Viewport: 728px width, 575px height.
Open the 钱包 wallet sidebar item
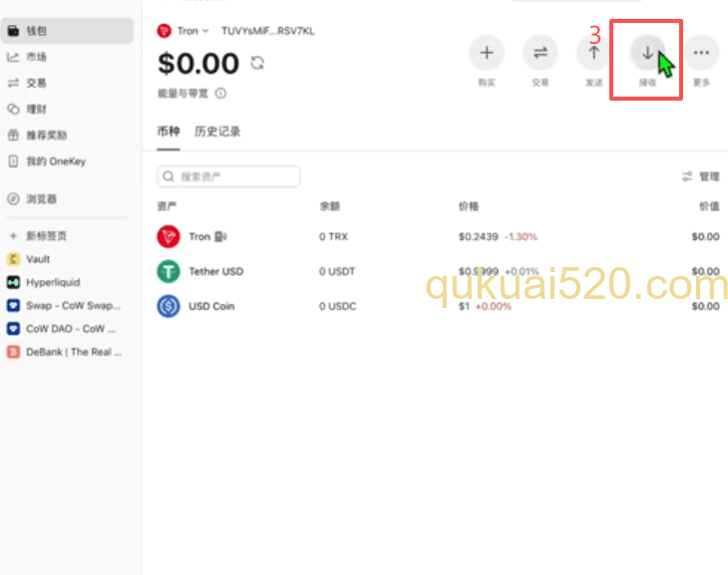click(67, 31)
